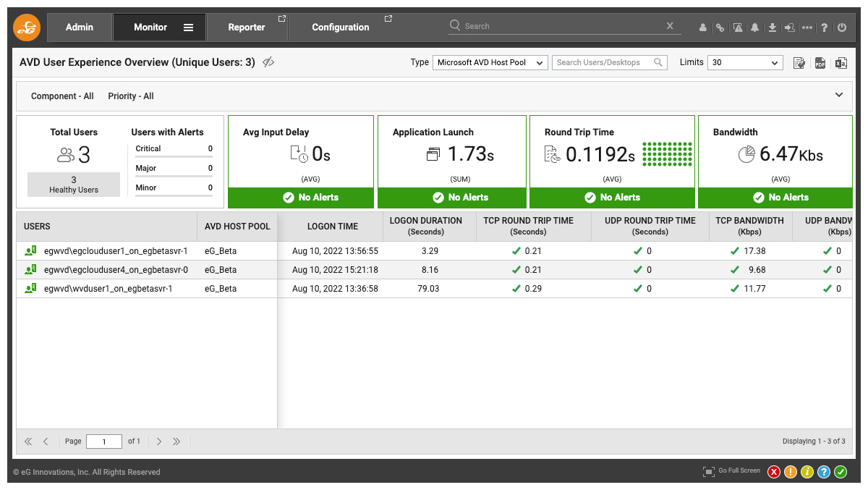This screenshot has height=490, width=868.
Task: Open user egwvd\egclouduser4_on_egbetasvr-0
Action: point(116,270)
